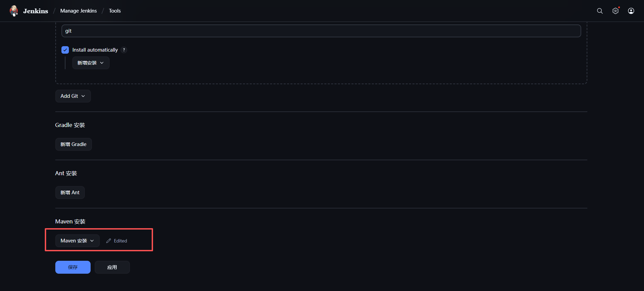Viewport: 644px width, 291px height.
Task: Expand the 新增安装 dropdown
Action: coord(91,63)
